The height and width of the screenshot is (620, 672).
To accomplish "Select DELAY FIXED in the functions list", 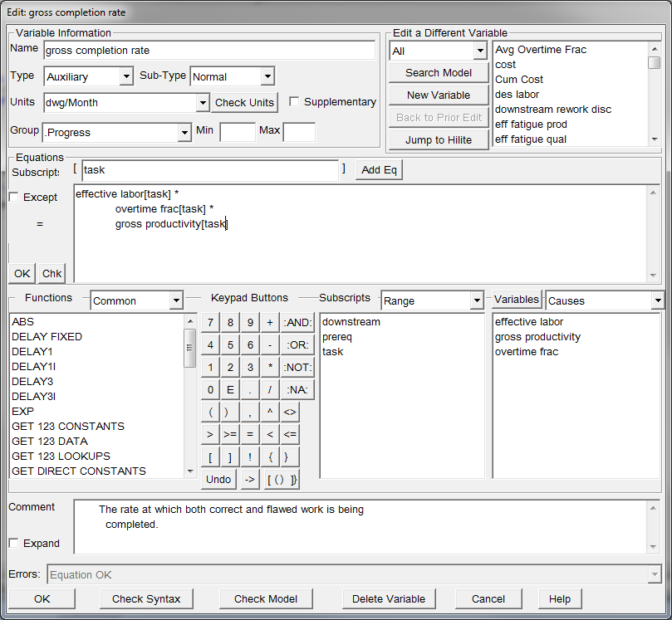I will tap(47, 337).
